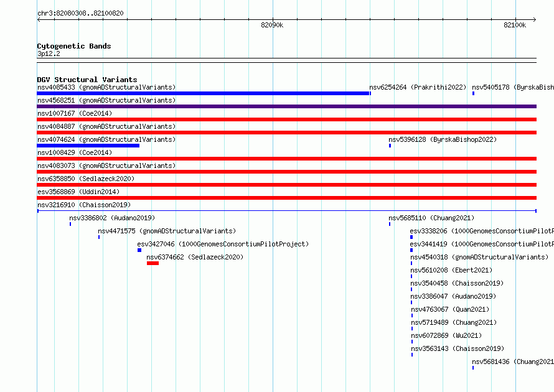Open the nsv4568251 (gnomADStructuralVariants) label
The height and width of the screenshot is (392, 554).
[x=106, y=100]
